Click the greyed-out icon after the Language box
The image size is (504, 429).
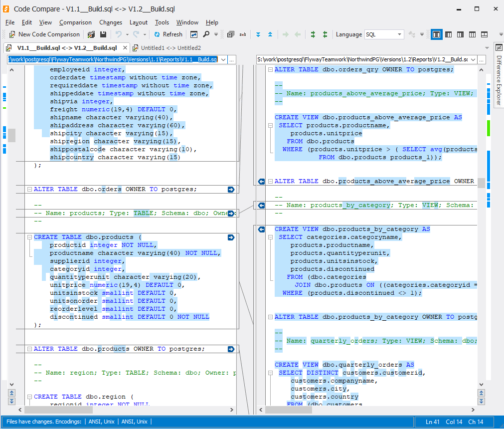(412, 34)
